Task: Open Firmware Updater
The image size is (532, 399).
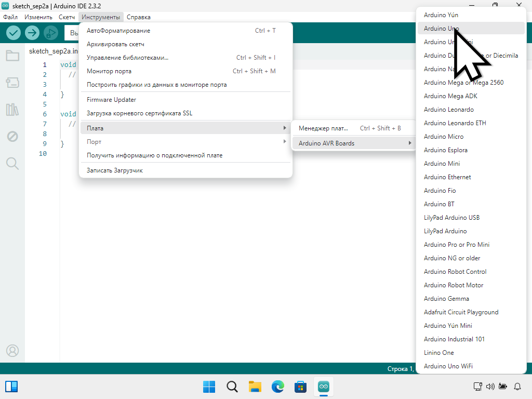Action: [185, 100]
